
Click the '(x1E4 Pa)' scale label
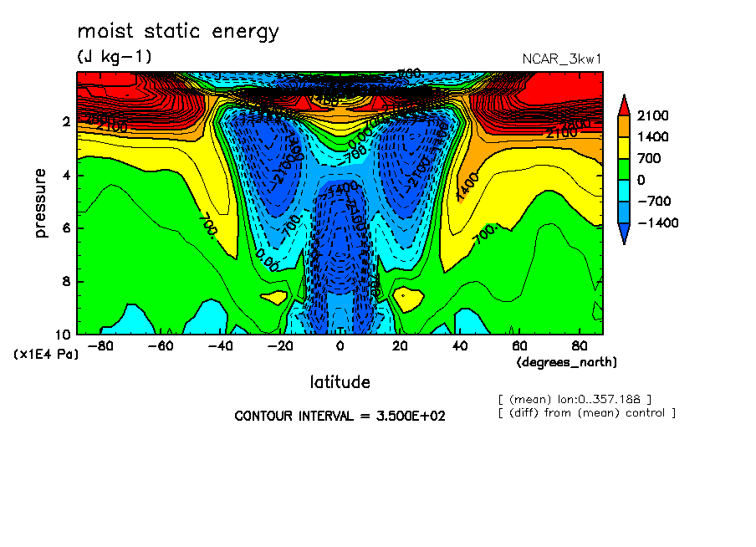point(46,355)
